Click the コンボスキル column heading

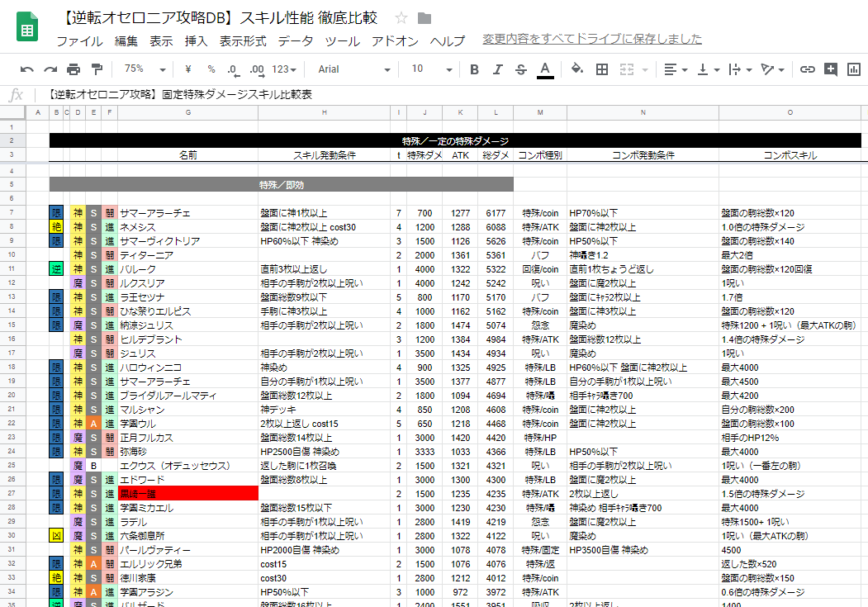click(790, 155)
